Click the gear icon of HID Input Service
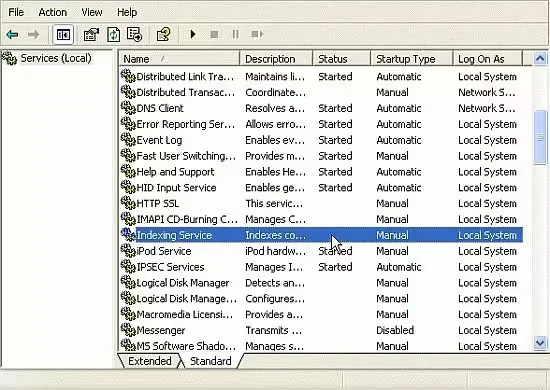Screen dimensions: 550x390 pyautogui.click(x=128, y=187)
